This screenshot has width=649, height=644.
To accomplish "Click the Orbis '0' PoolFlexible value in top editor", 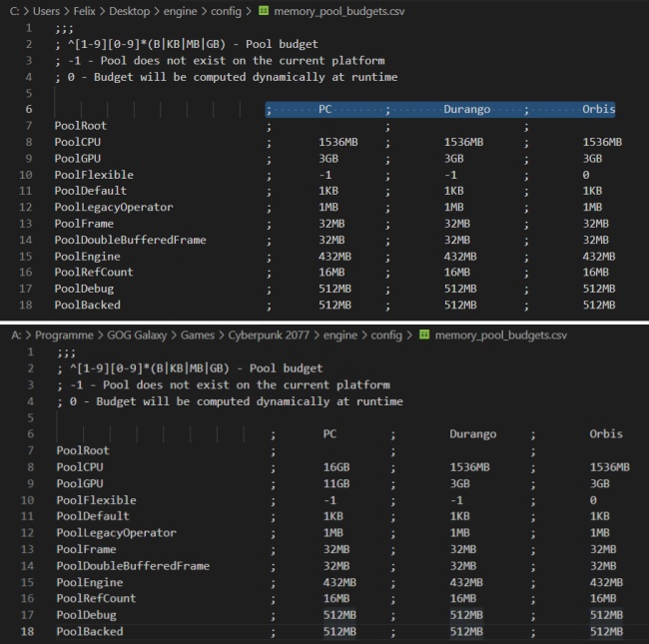I will tap(586, 175).
